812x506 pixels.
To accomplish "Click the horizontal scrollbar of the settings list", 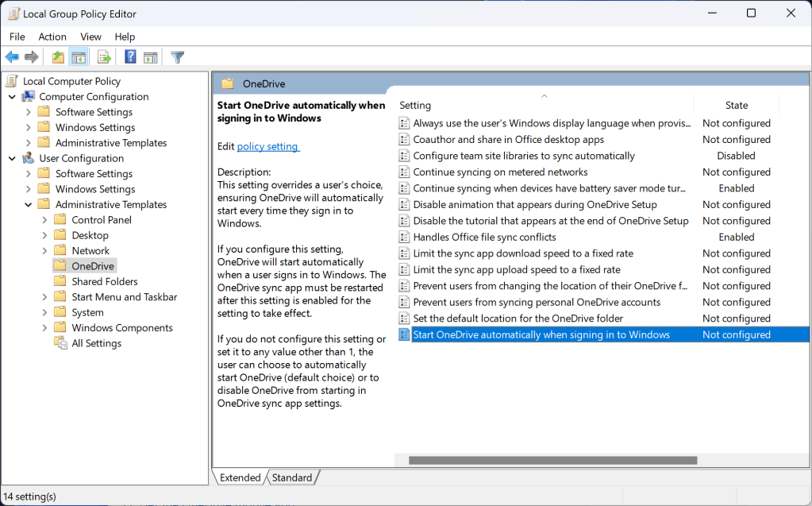I will click(x=551, y=460).
